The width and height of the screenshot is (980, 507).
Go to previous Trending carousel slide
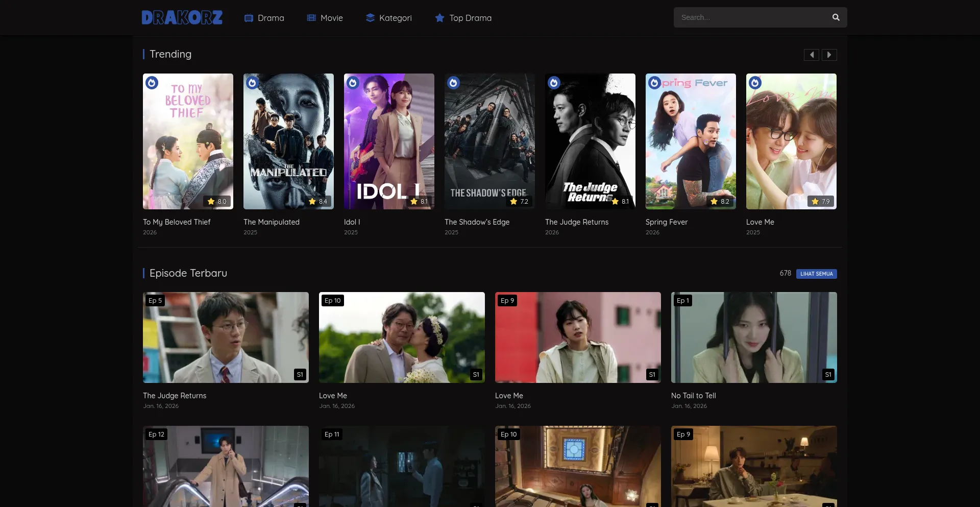click(x=811, y=55)
